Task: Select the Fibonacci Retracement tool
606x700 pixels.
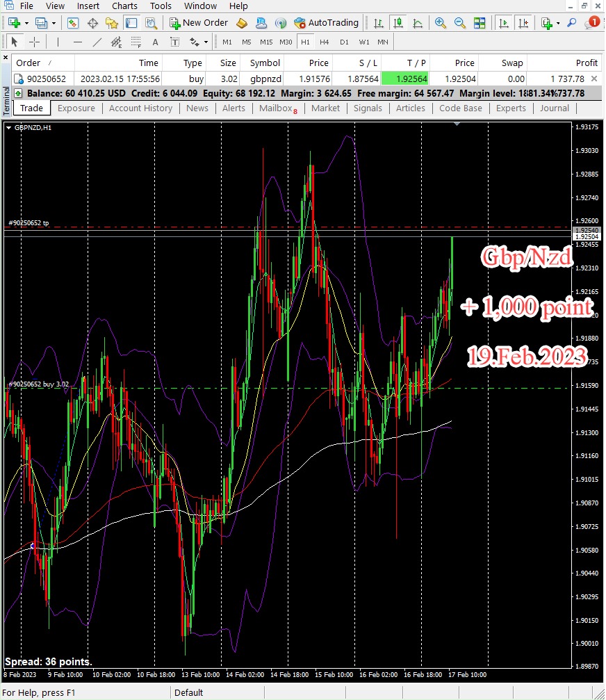Action: tap(136, 42)
